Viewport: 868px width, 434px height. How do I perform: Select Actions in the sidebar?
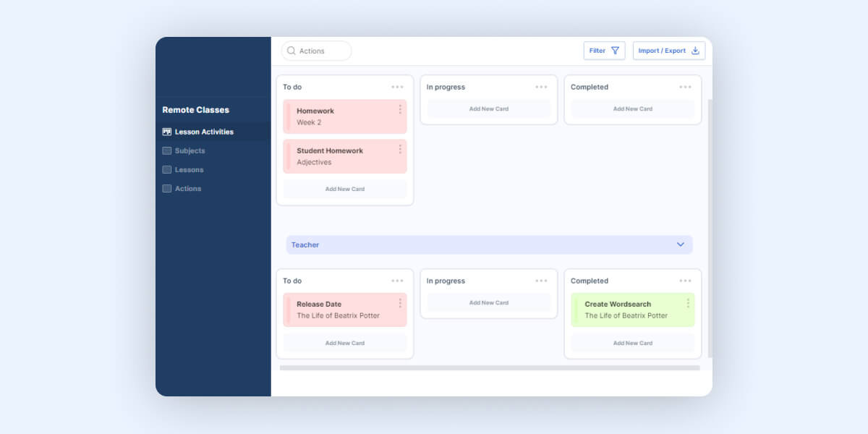187,188
